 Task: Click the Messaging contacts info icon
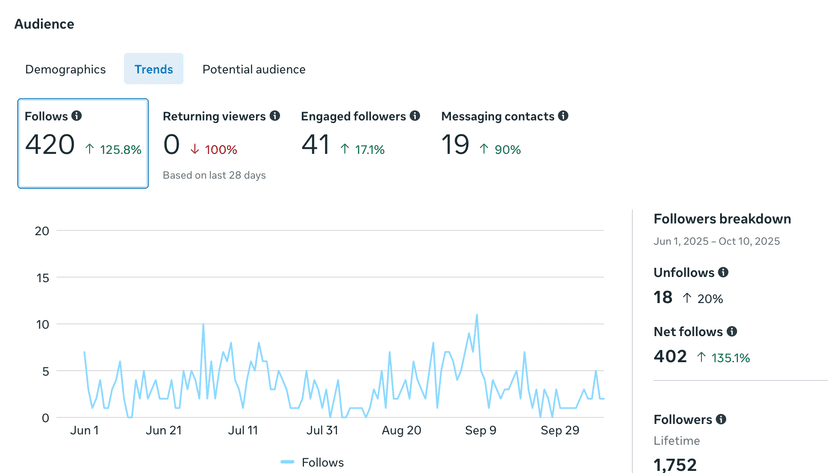pyautogui.click(x=563, y=116)
